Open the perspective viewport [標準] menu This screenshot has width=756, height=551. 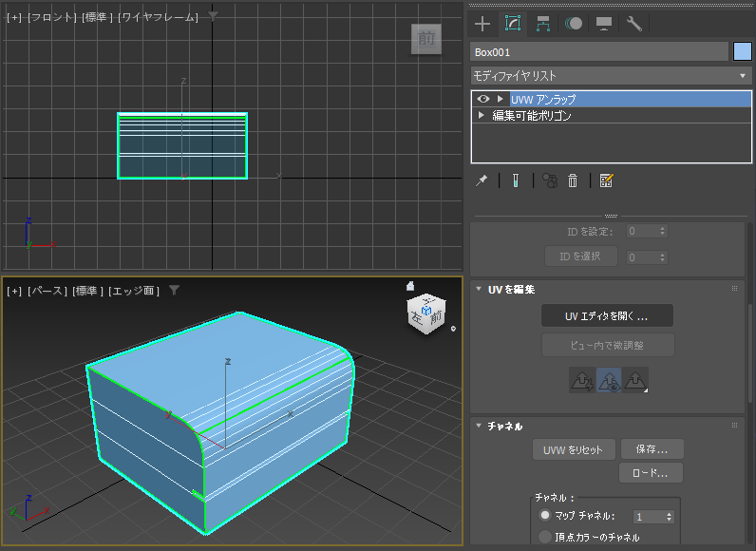click(x=87, y=291)
